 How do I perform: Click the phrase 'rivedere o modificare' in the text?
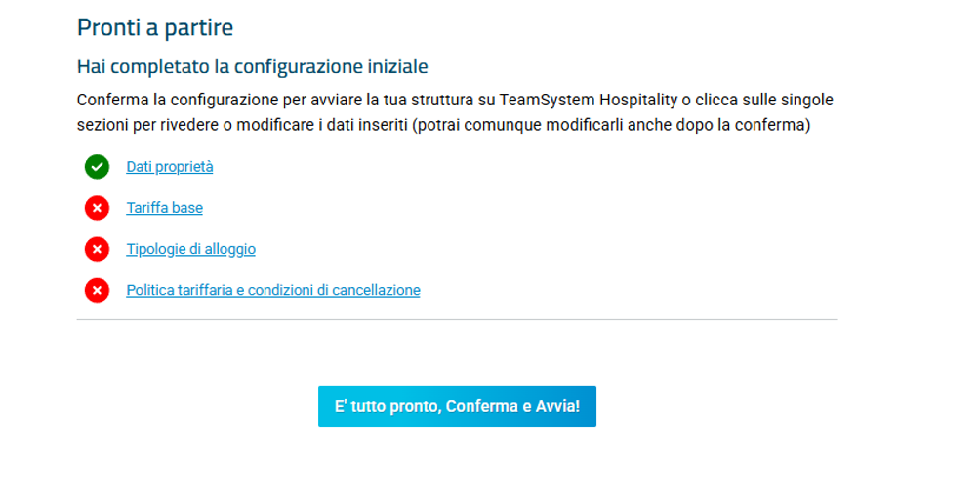pos(237,125)
